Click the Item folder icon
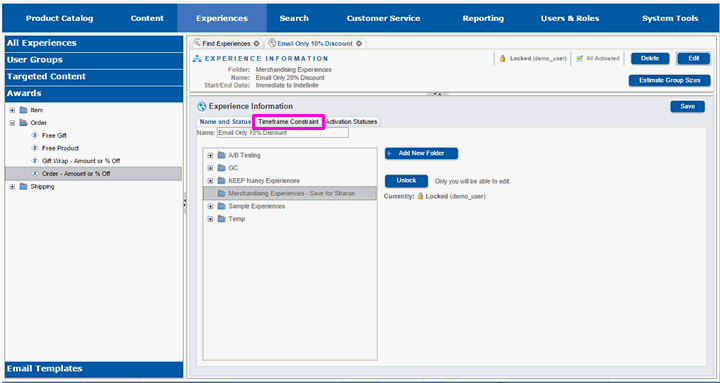Image resolution: width=720 pixels, height=383 pixels. click(x=23, y=110)
